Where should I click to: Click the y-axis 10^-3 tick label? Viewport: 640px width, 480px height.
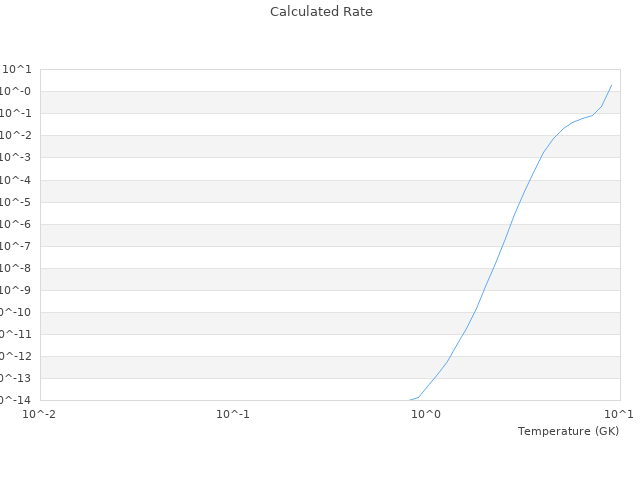click(x=16, y=158)
